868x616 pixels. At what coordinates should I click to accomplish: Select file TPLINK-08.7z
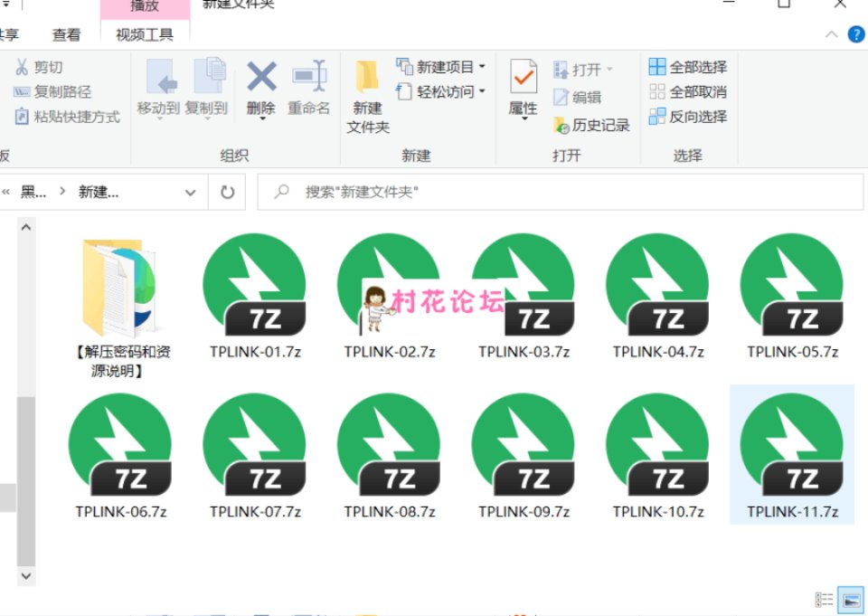390,457
